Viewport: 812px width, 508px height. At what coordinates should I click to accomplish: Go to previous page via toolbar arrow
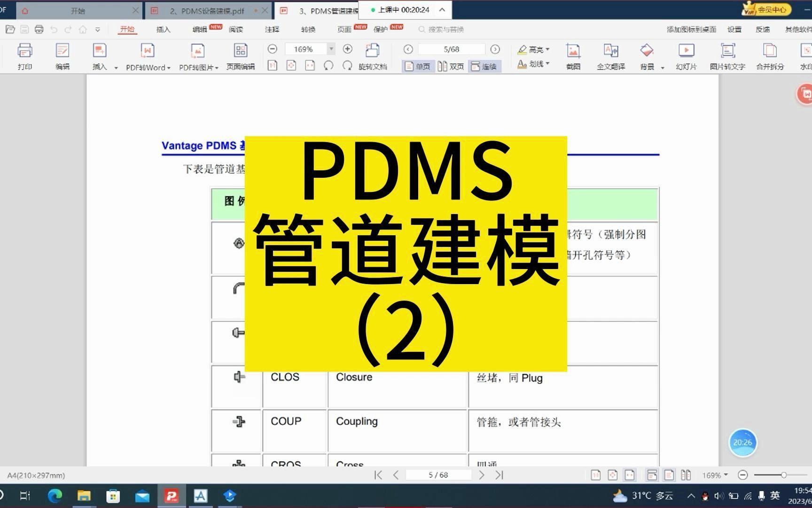(x=408, y=49)
